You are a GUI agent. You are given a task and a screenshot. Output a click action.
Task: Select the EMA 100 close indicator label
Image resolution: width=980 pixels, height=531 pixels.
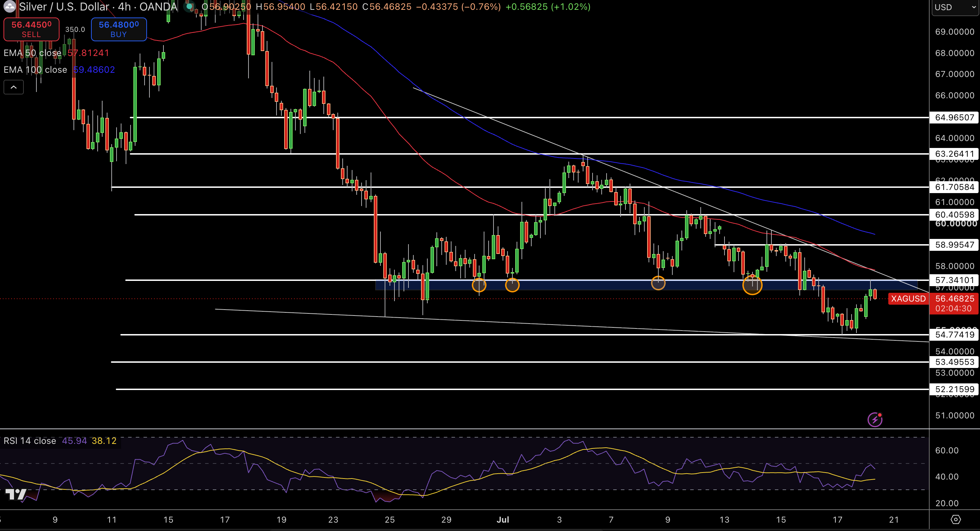pyautogui.click(x=35, y=70)
